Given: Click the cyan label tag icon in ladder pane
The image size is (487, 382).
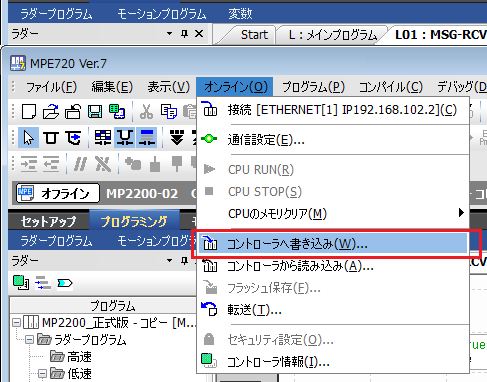Looking at the screenshot, I should [65, 283].
